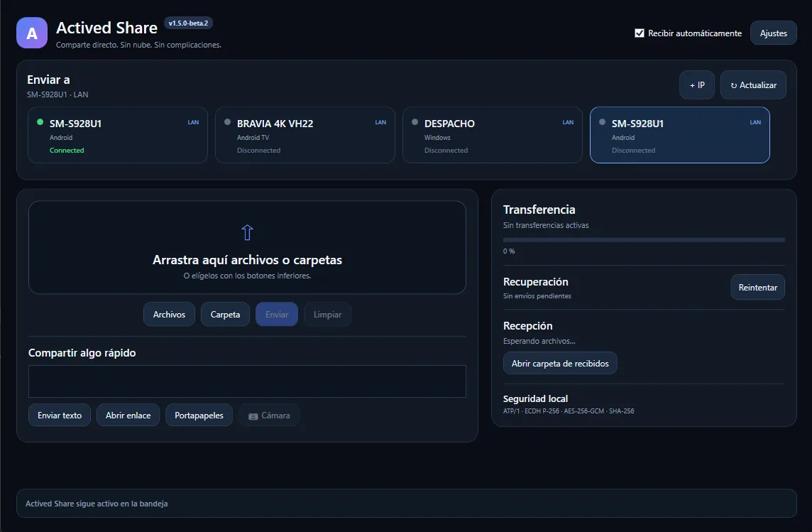The width and height of the screenshot is (812, 532).
Task: Click LAN badge on BRAVIA 4K VH22 card
Action: [x=380, y=122]
